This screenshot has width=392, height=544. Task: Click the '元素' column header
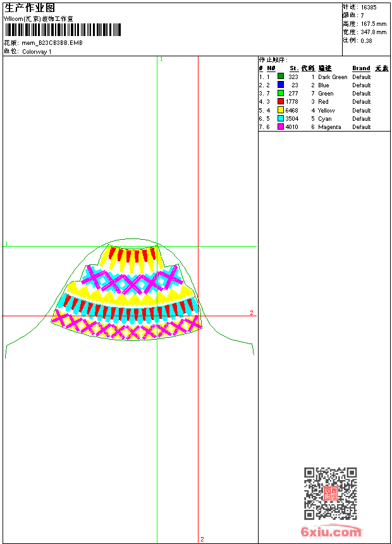tap(382, 68)
